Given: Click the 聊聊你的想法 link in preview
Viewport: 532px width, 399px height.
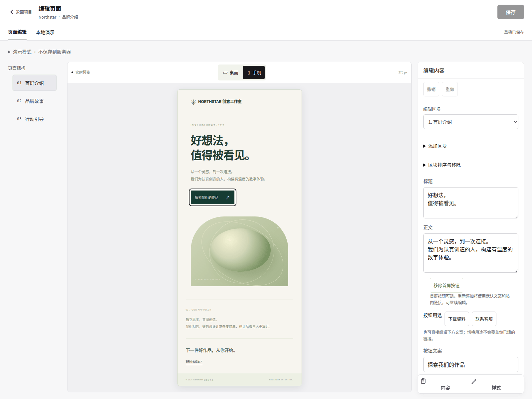Looking at the screenshot, I should pos(194,362).
